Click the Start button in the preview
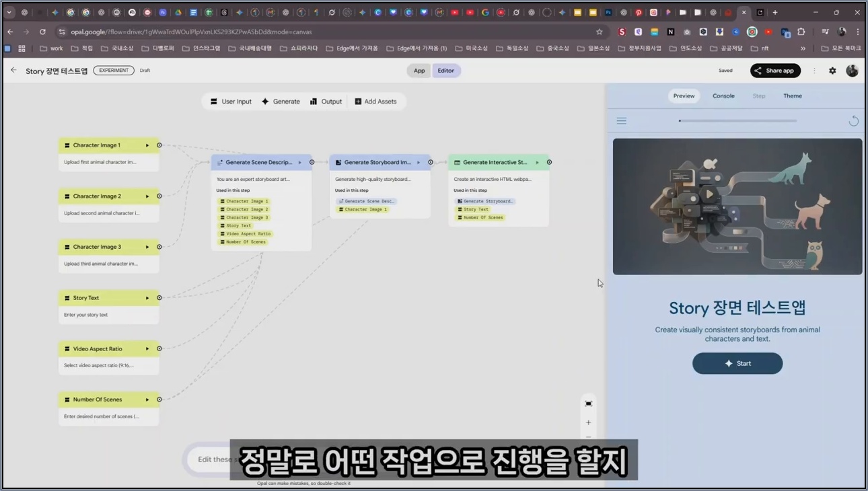 coord(737,363)
